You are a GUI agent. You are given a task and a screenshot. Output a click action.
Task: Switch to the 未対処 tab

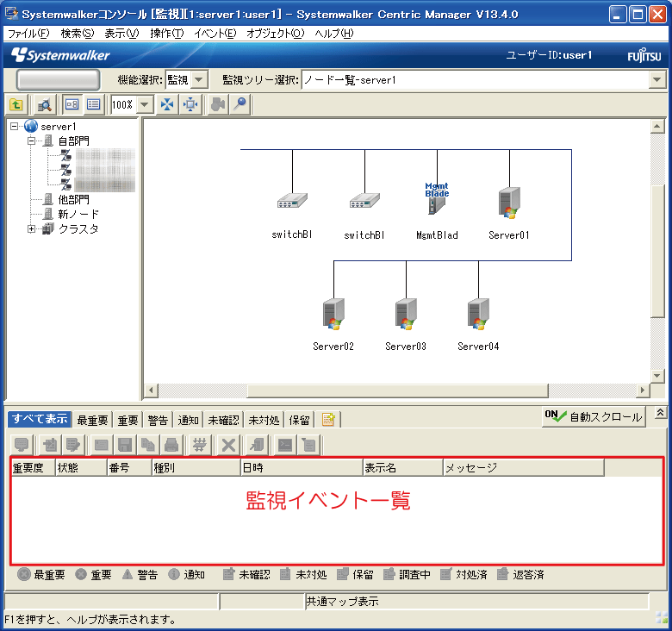[x=264, y=420]
